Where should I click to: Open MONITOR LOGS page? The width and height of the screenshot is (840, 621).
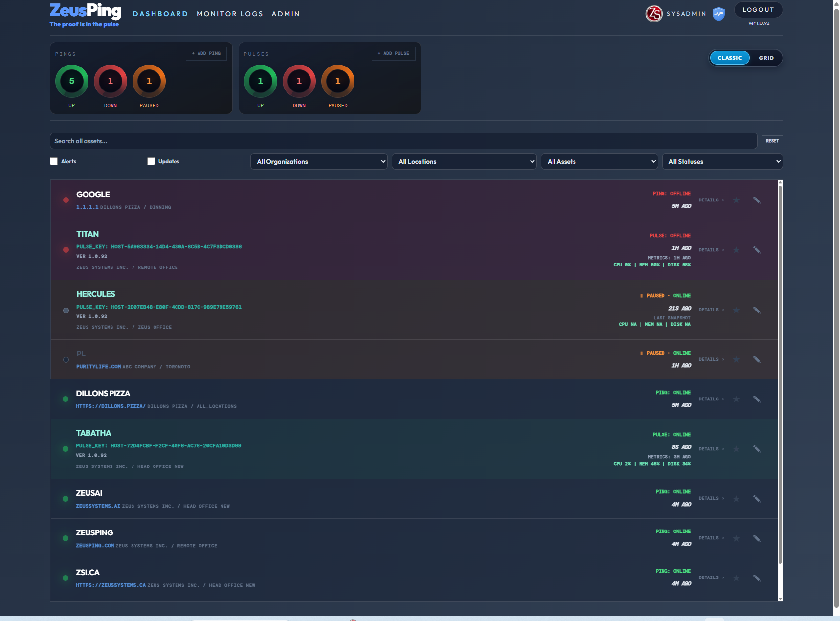(230, 14)
